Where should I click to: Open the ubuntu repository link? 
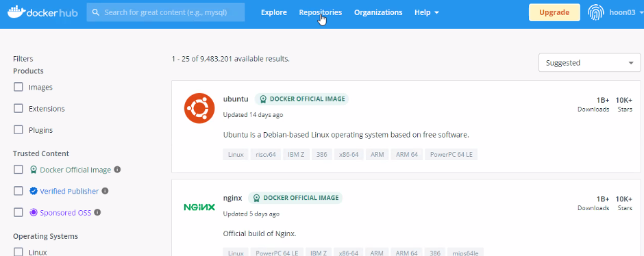click(236, 99)
